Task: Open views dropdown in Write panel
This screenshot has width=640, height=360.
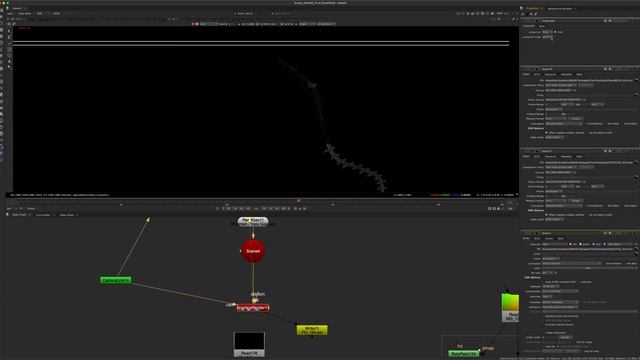Action: click(588, 268)
